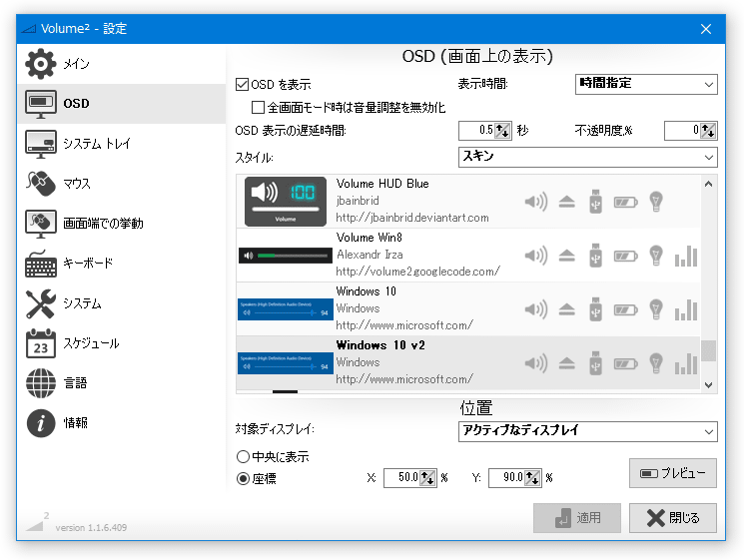Click the speaker icon in Windows 10 v2 row
This screenshot has height=560, width=744.
click(536, 364)
